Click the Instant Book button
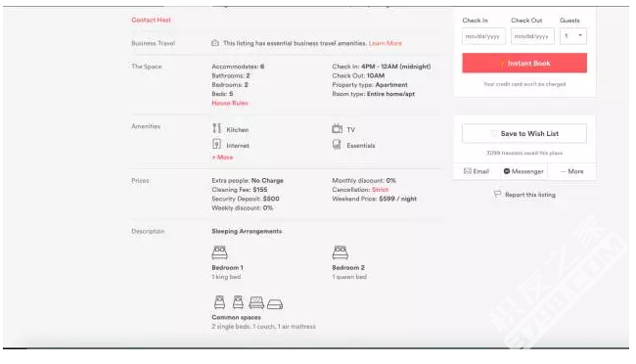 point(524,63)
